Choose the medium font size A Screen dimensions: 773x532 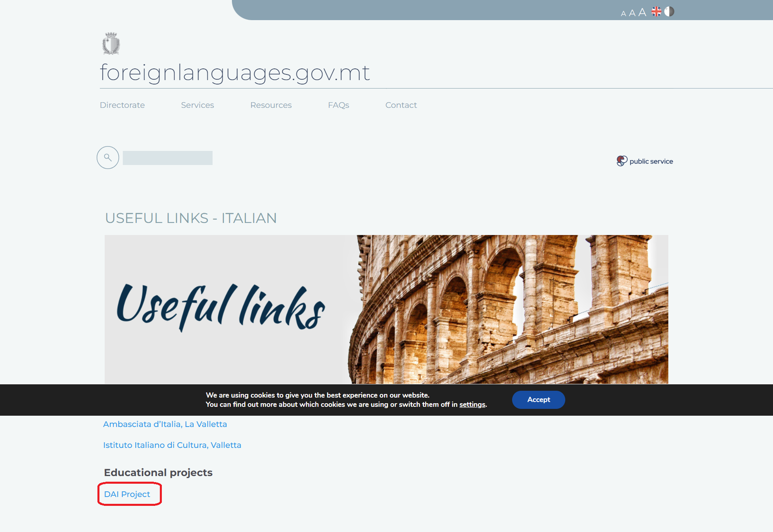pos(632,13)
